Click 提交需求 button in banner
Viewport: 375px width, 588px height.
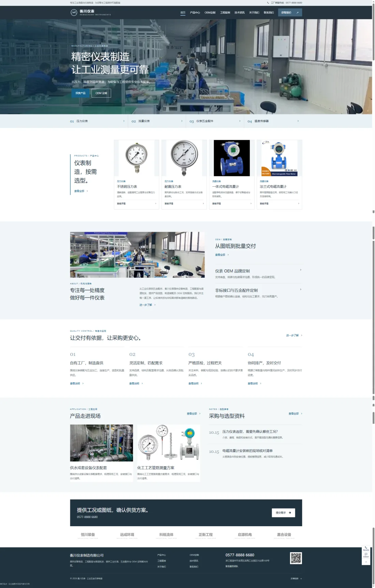click(x=283, y=513)
